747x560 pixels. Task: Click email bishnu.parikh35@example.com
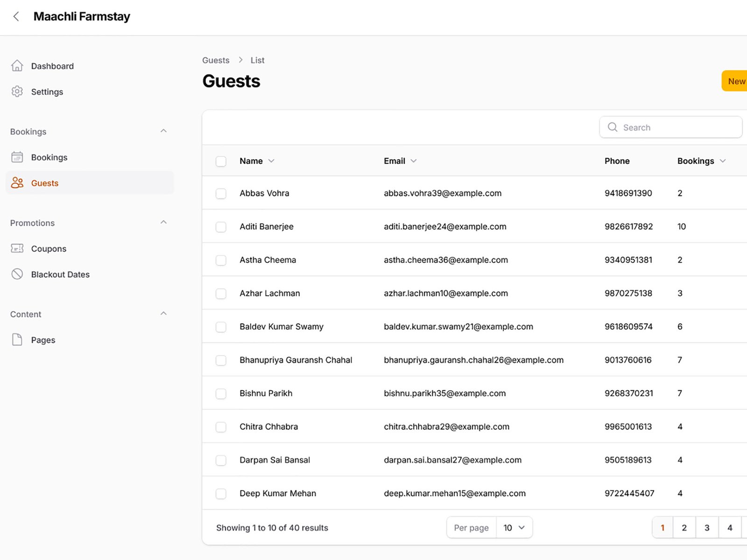tap(444, 393)
